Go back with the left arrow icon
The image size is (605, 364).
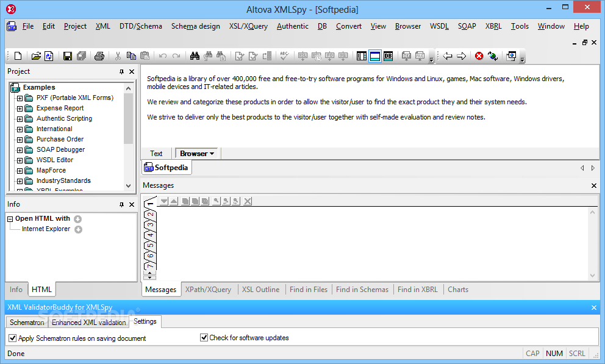(448, 56)
